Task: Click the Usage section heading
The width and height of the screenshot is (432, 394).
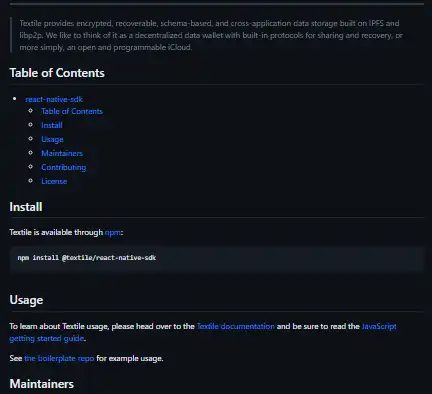Action: (26, 300)
